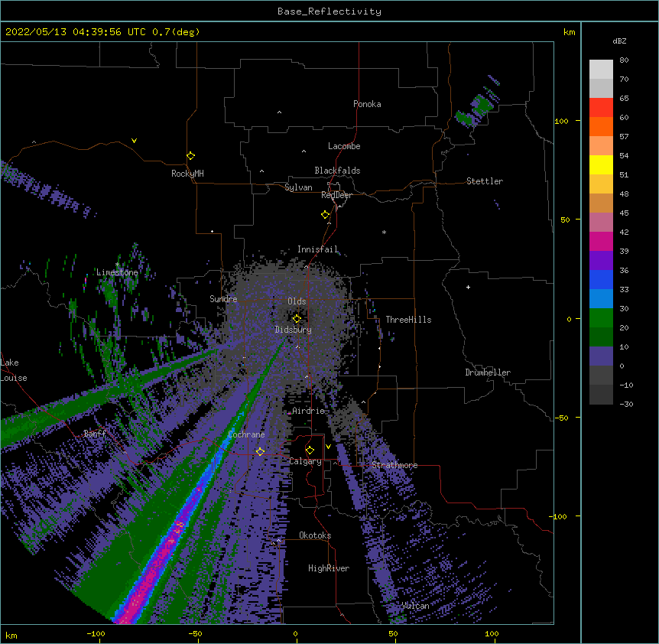Pick the bright yellow 51–54 dBZ legend band
Image resolution: width=659 pixels, height=644 pixels.
(x=601, y=164)
